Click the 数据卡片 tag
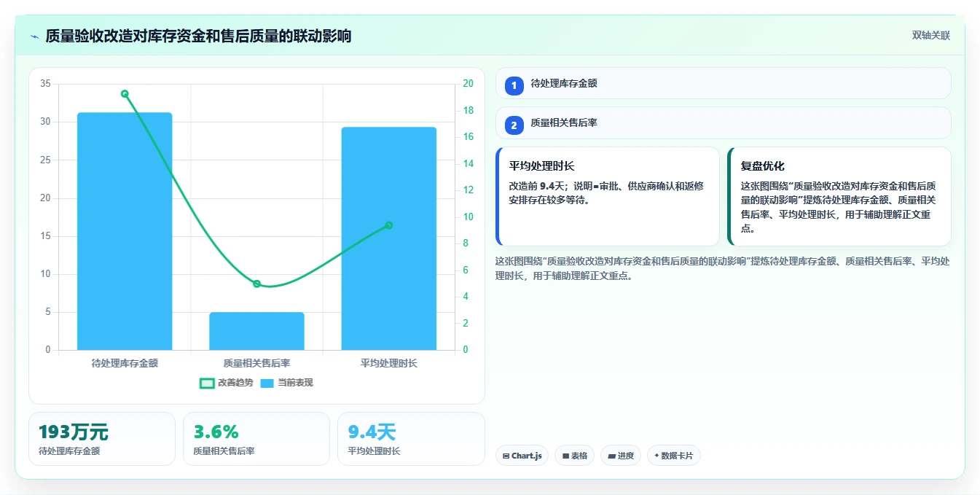This screenshot has height=495, width=980. (674, 456)
